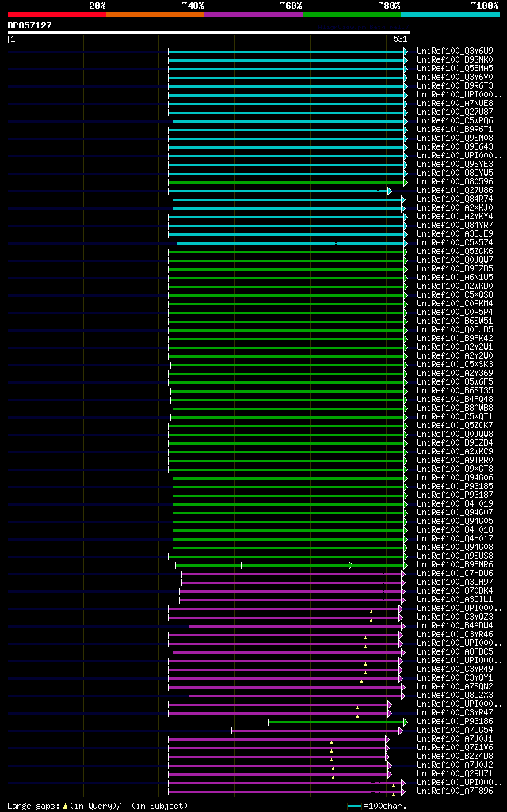The image size is (507, 812).
Task: Open hit UniRef100_B9GNK0
Action: (456, 60)
